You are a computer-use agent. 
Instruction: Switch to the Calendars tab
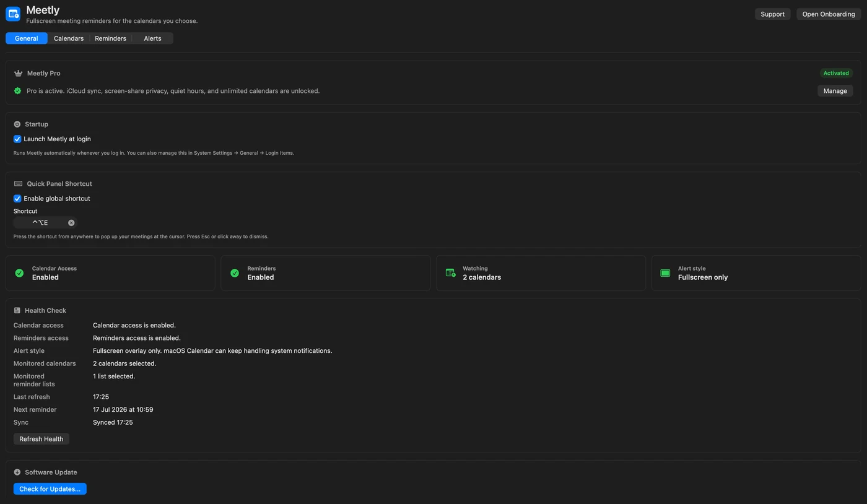click(x=69, y=38)
